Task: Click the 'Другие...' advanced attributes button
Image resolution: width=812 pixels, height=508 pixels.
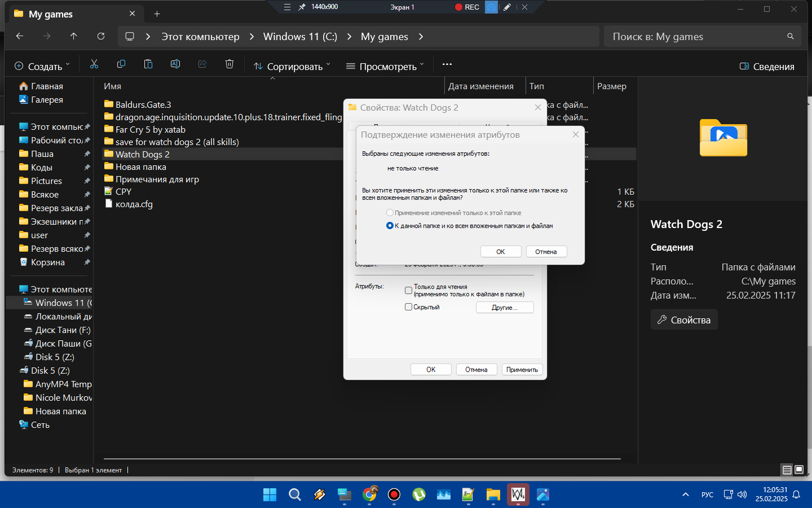Action: [505, 308]
